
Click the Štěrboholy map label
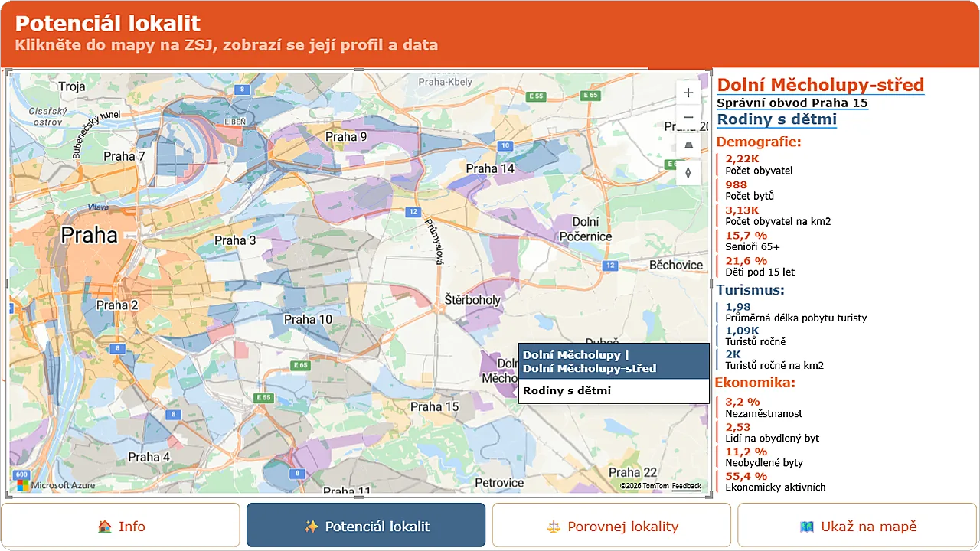point(472,301)
